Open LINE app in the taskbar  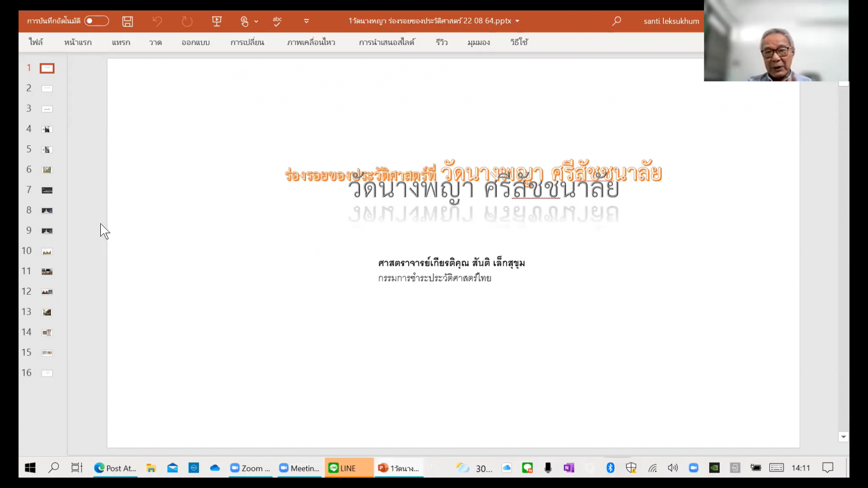pyautogui.click(x=348, y=468)
